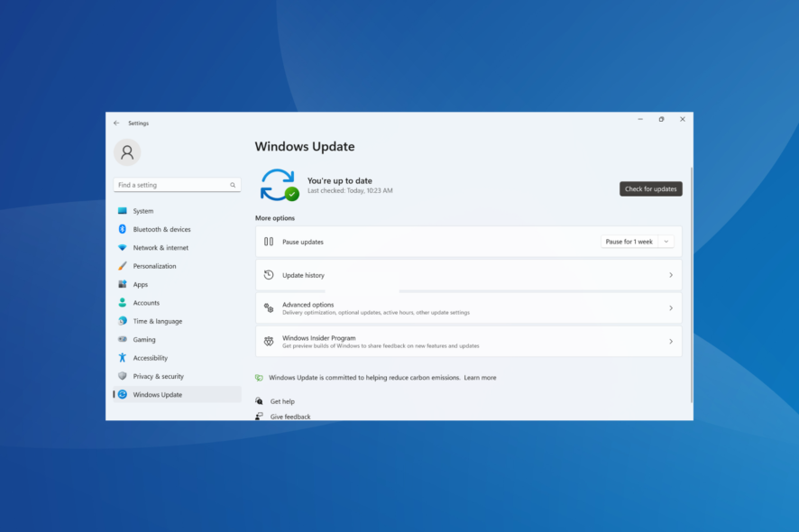Open Advanced options row
This screenshot has width=799, height=532.
coord(468,308)
